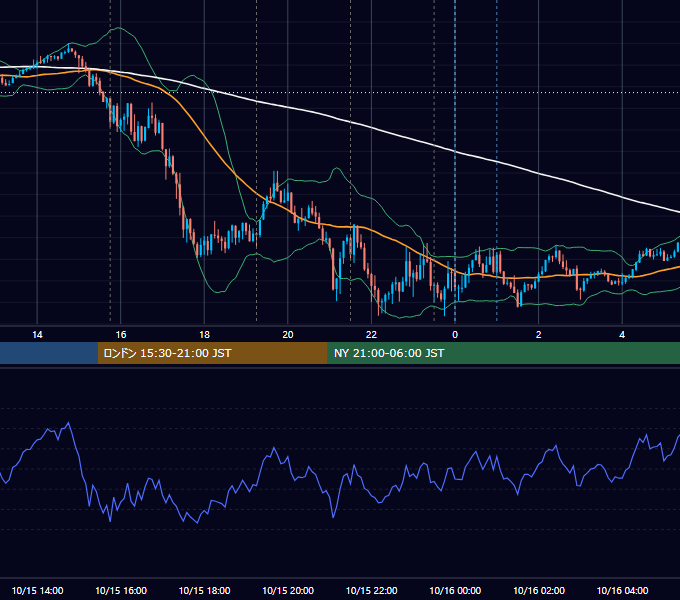The image size is (680, 600).
Task: Click the 18 hour axis label
Action: (204, 335)
